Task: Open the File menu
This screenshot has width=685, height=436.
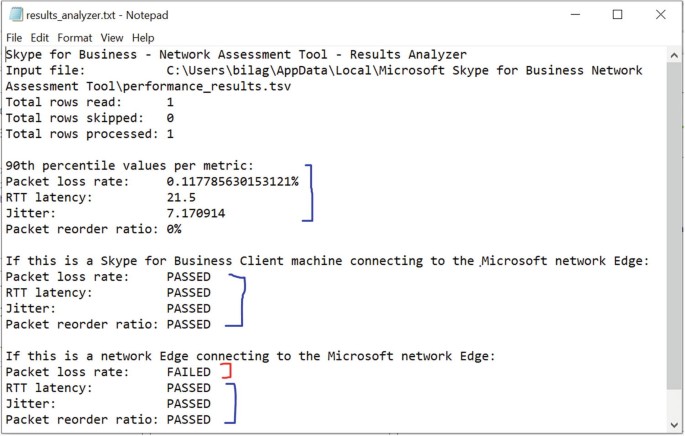Action: point(15,37)
